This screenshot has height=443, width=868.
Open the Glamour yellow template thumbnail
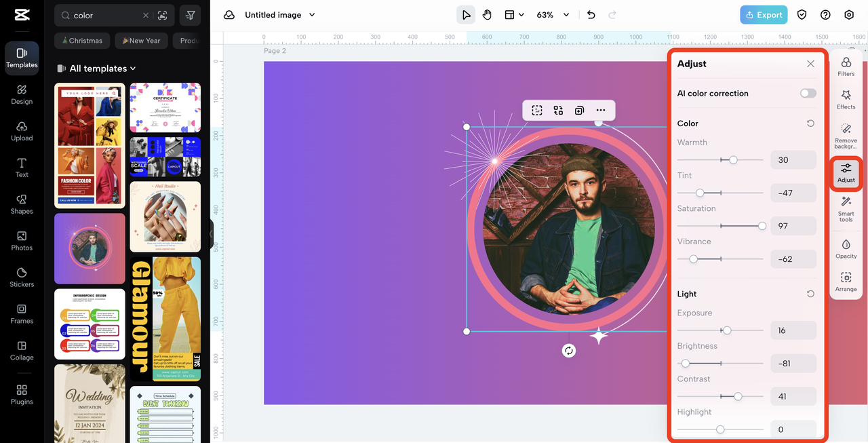(165, 319)
